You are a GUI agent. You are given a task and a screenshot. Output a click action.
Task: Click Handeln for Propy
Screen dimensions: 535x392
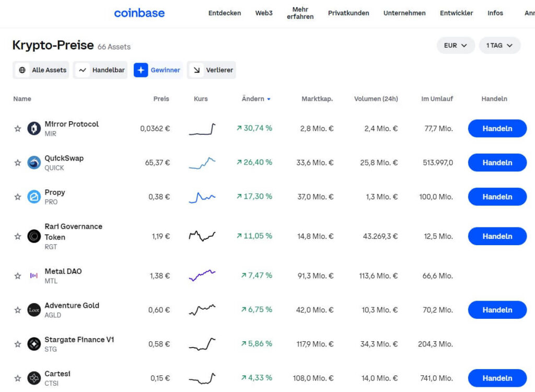[497, 197]
